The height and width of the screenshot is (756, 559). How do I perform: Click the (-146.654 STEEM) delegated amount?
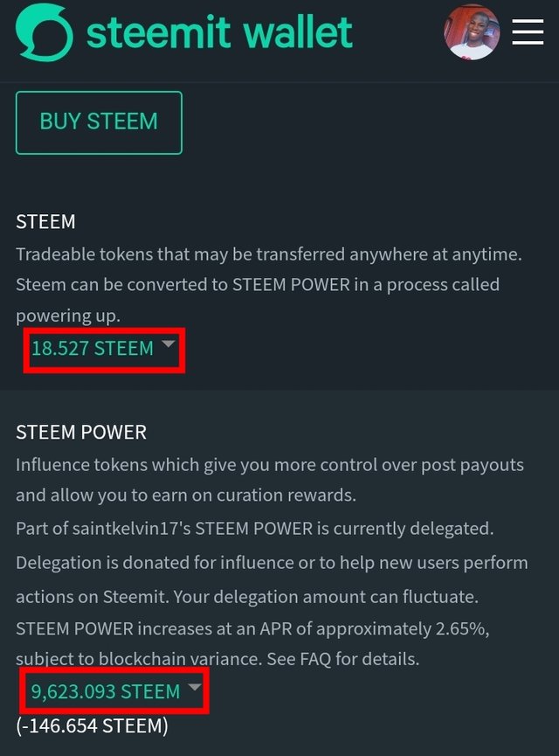(92, 725)
